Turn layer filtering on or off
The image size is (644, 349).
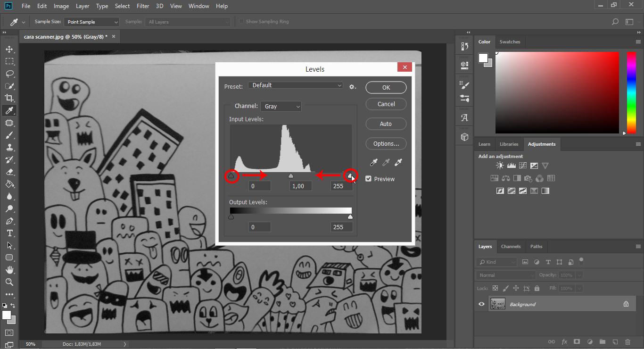(x=581, y=260)
